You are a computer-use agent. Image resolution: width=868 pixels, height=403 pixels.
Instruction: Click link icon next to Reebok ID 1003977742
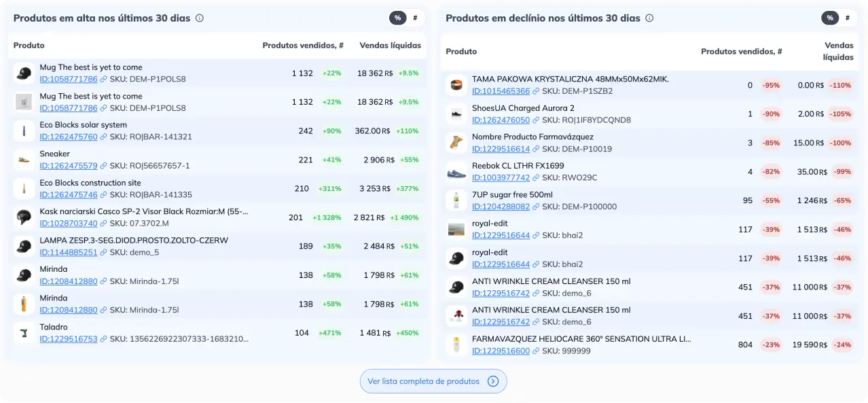536,177
